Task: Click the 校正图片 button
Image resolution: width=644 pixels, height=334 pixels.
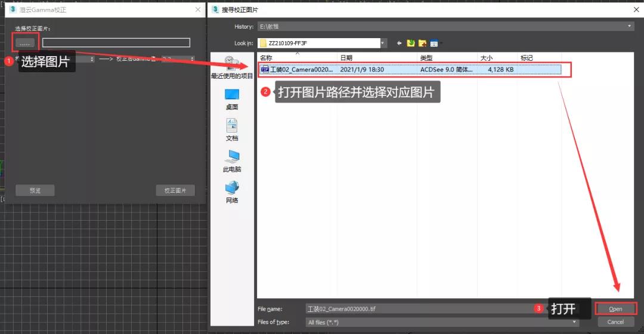Action: [x=175, y=190]
